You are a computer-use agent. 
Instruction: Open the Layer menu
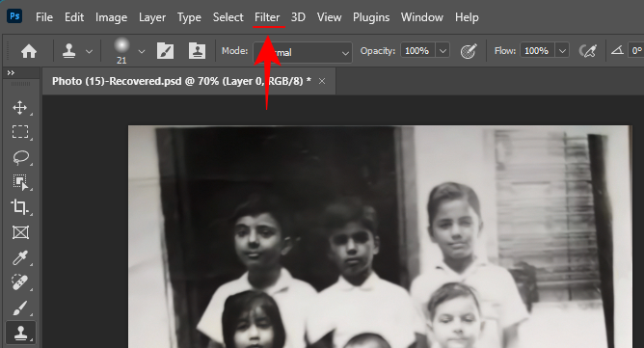tap(152, 17)
